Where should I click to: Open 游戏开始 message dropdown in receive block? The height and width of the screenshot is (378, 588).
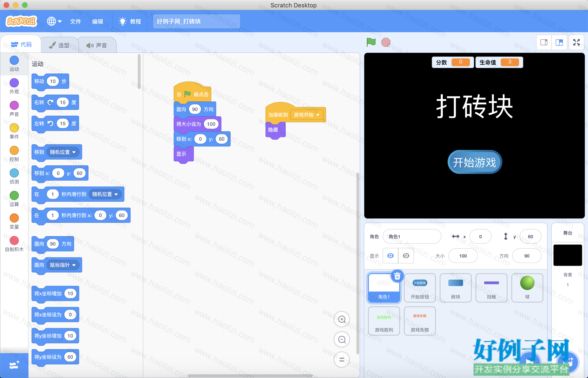click(306, 115)
